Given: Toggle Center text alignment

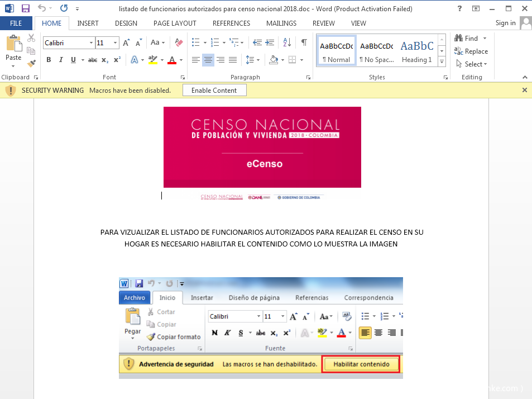Looking at the screenshot, I should [208, 60].
